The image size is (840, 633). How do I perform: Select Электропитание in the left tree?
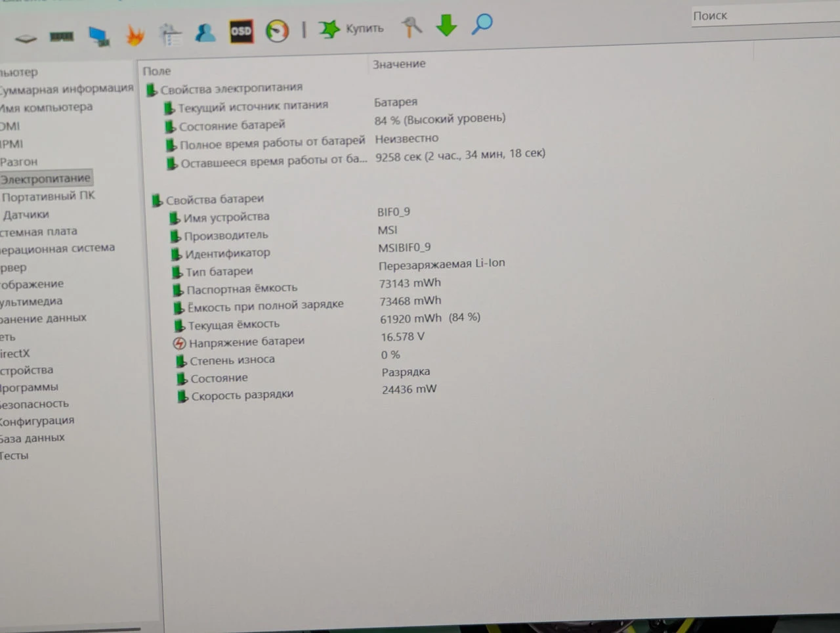pyautogui.click(x=45, y=179)
